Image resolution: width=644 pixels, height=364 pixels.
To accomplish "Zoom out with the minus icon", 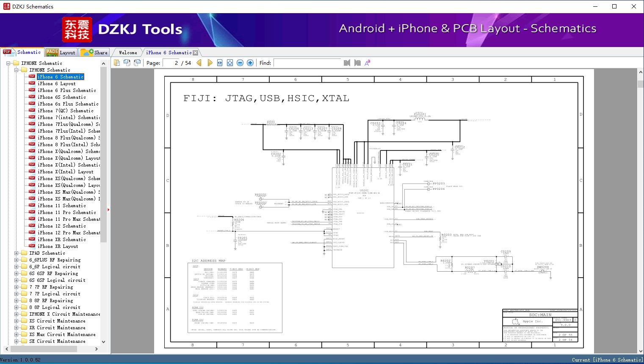I will coord(240,63).
